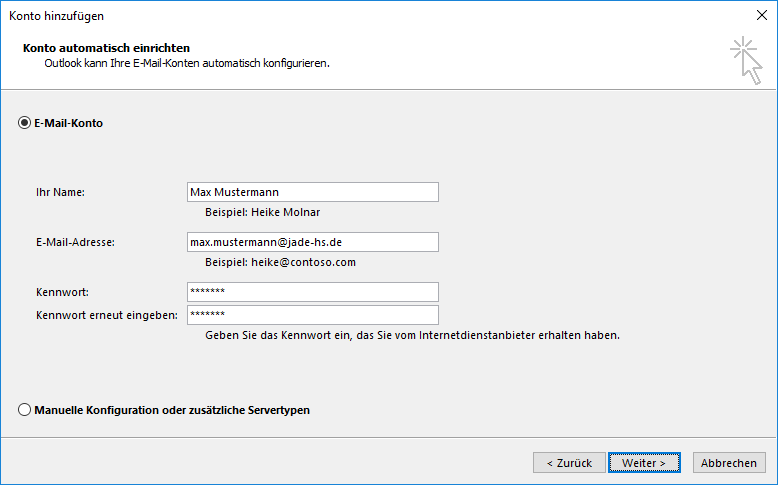Click the Kennwort label
This screenshot has width=778, height=485.
tap(63, 292)
